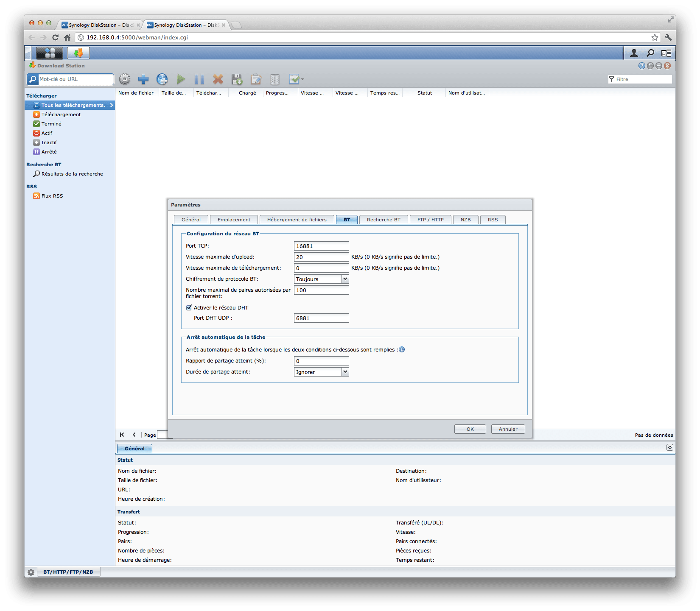The width and height of the screenshot is (700, 611).
Task: Disable the 'Activer le réseau DHT' checkbox
Action: pos(189,308)
